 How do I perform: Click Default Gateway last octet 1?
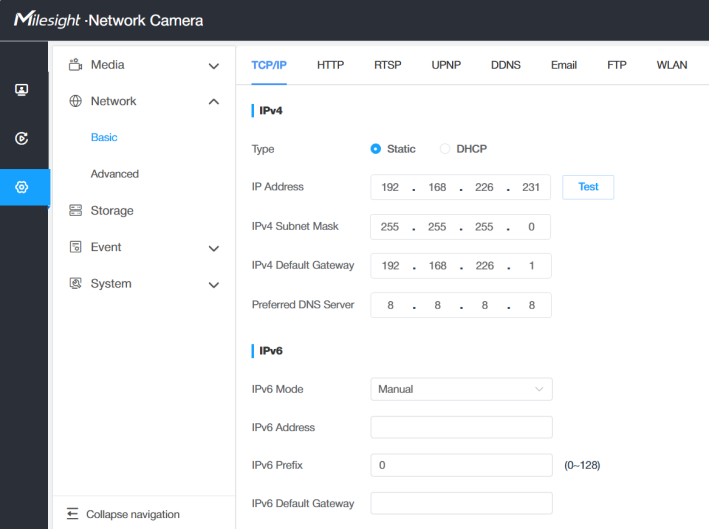532,265
